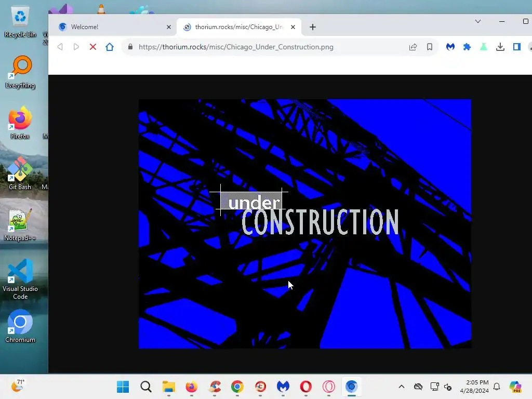Select the Notepad++ desktop shortcut

click(x=20, y=224)
